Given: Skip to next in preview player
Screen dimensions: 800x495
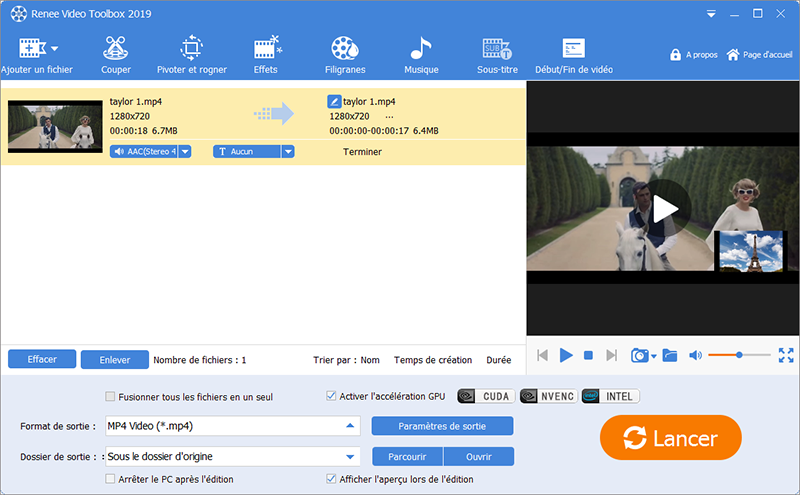Looking at the screenshot, I should tap(611, 355).
